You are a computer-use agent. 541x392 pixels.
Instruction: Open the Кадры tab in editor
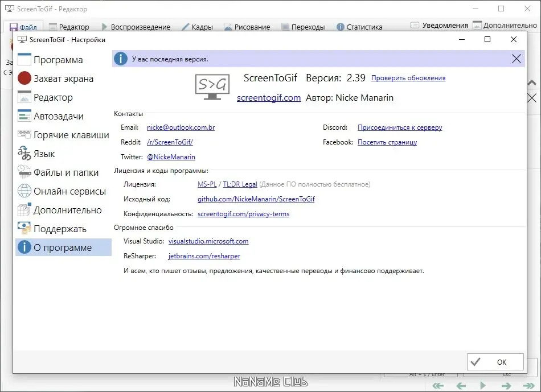[198, 27]
